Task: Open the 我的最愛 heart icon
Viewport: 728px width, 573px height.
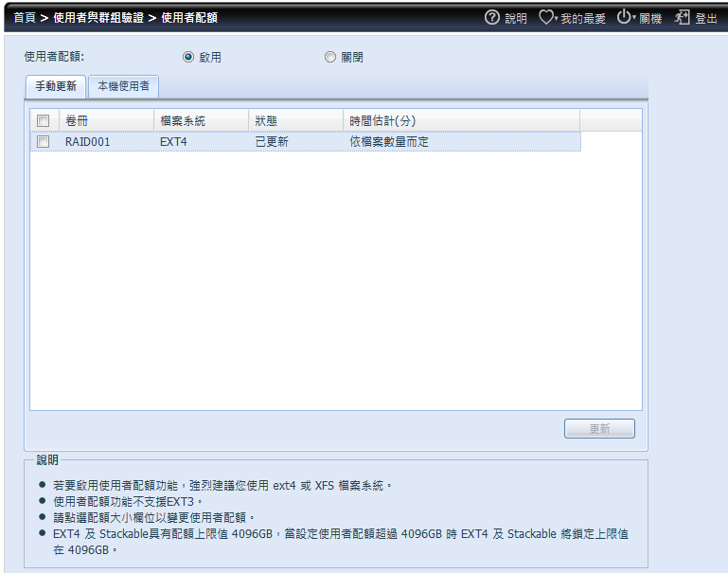Action: tap(546, 18)
